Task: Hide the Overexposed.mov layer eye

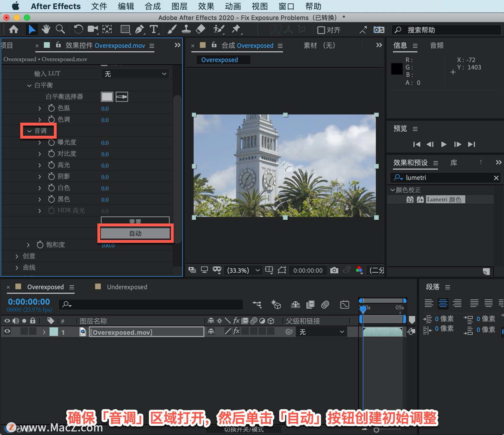Action: (x=7, y=331)
